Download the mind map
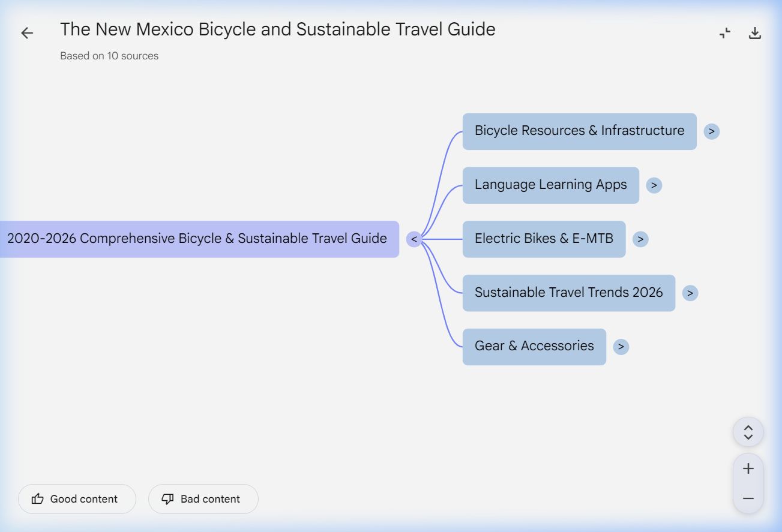Image resolution: width=782 pixels, height=532 pixels. pyautogui.click(x=754, y=33)
